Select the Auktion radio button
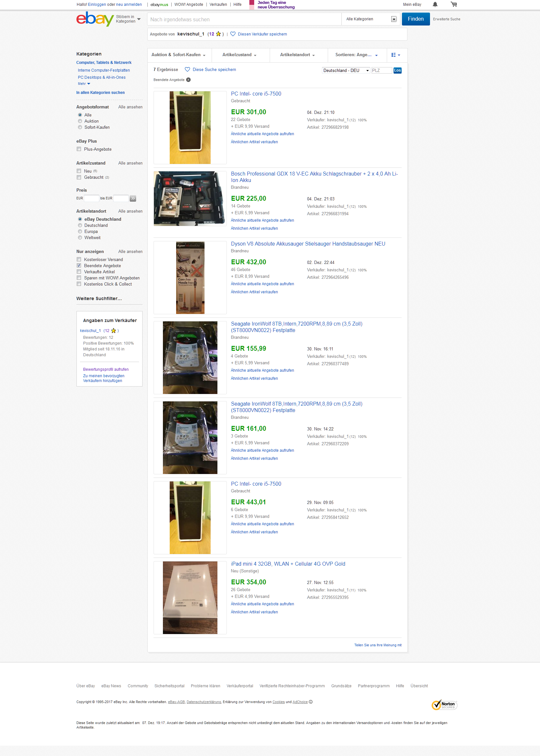Image resolution: width=540 pixels, height=756 pixels. [x=80, y=121]
